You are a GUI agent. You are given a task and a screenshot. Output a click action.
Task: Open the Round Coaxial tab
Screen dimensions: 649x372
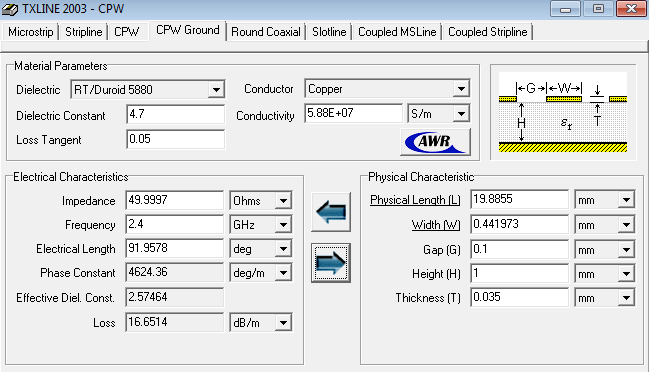coord(266,32)
